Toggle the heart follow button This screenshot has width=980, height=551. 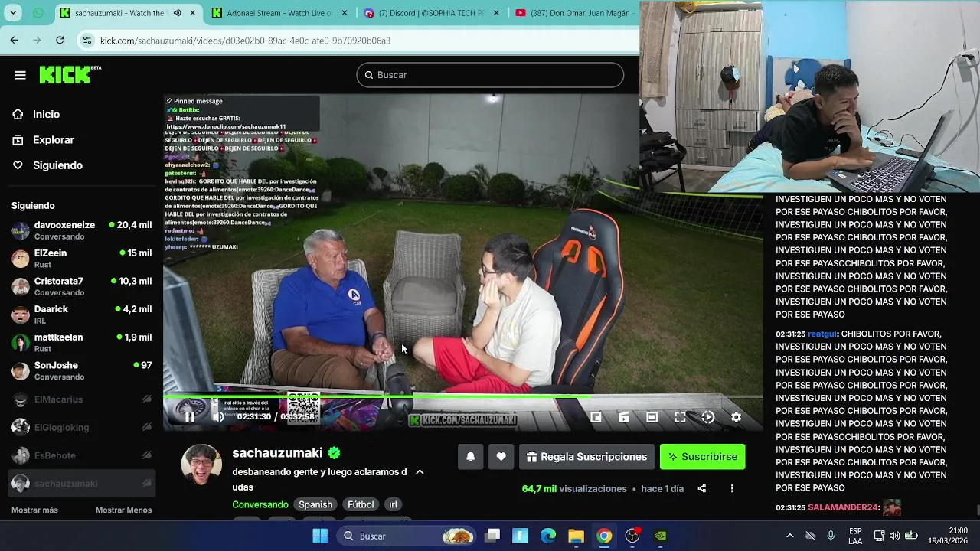501,457
